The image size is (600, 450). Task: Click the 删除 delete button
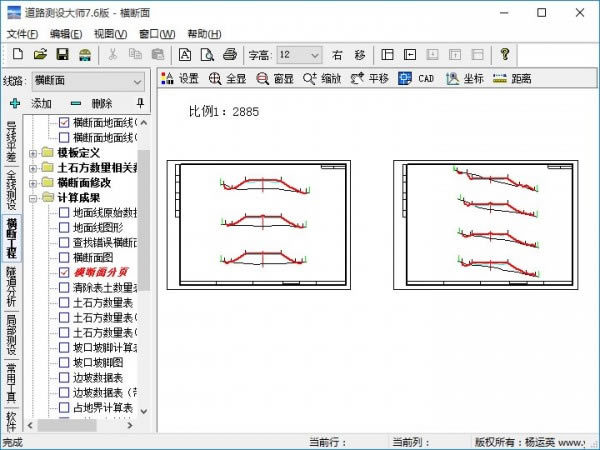(91, 103)
